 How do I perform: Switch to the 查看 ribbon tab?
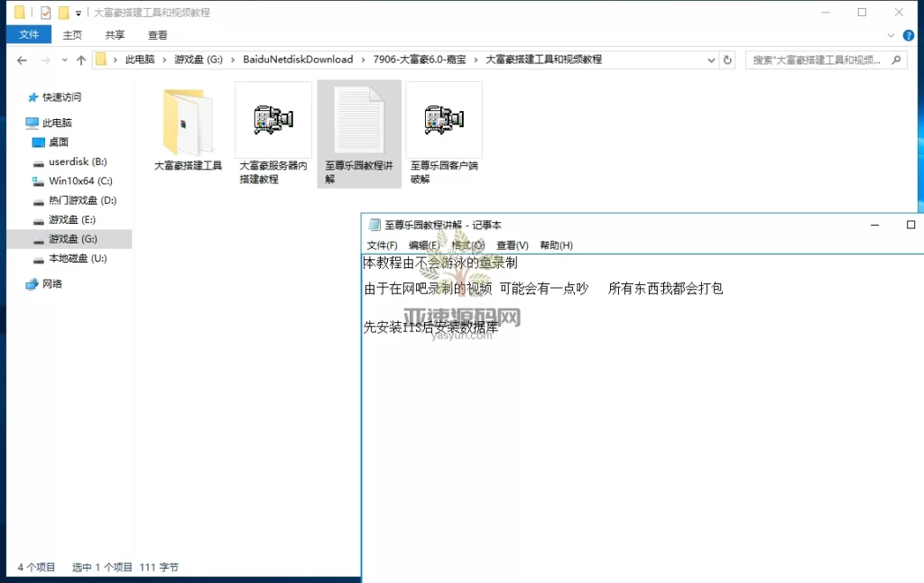pyautogui.click(x=156, y=34)
